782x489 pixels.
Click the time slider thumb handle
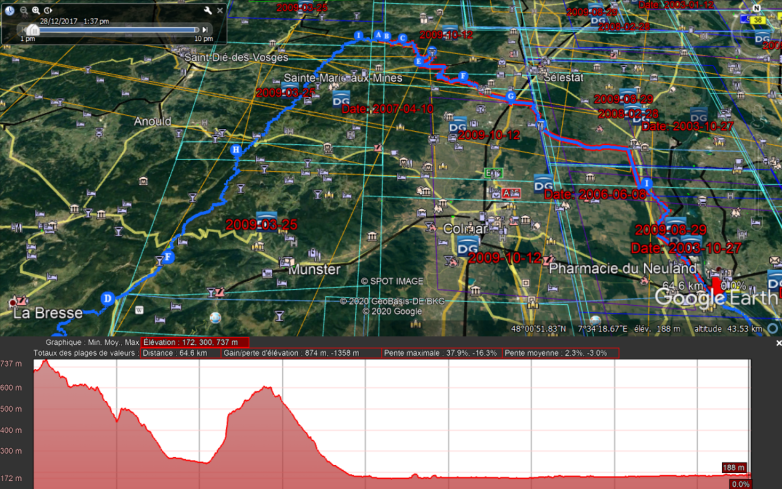[x=33, y=30]
